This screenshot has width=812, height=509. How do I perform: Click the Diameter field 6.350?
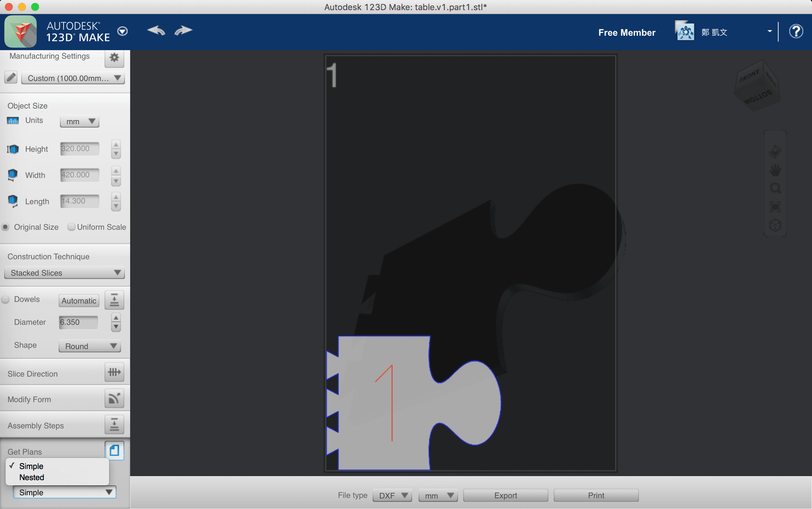point(78,322)
